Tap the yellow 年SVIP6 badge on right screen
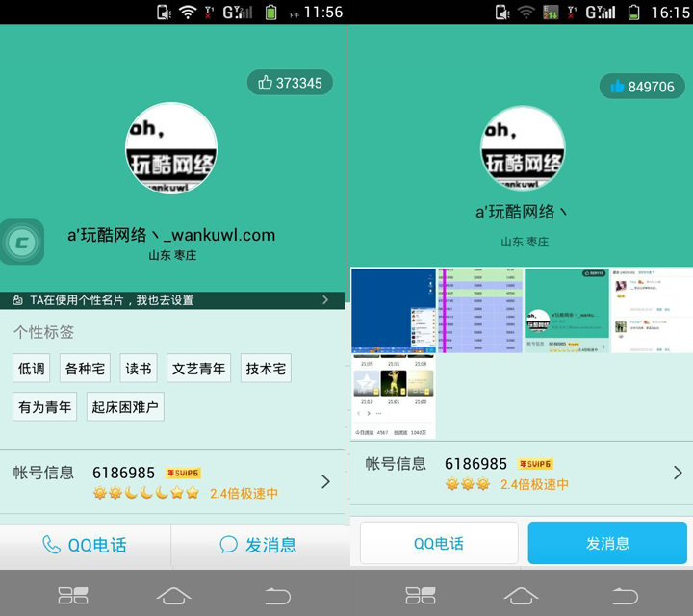 click(x=535, y=464)
